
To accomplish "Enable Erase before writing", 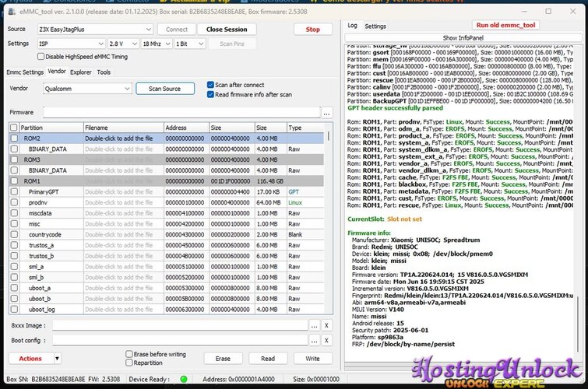I will pos(129,354).
